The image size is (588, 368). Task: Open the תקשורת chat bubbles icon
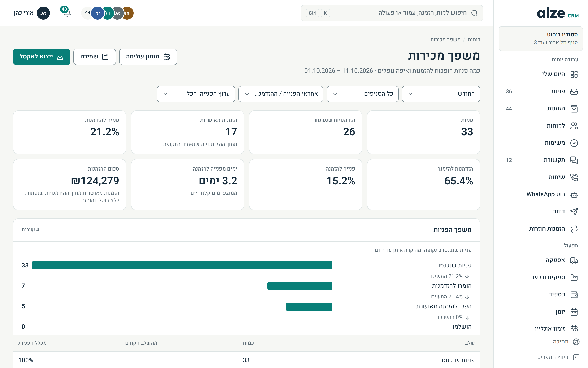[x=574, y=160]
